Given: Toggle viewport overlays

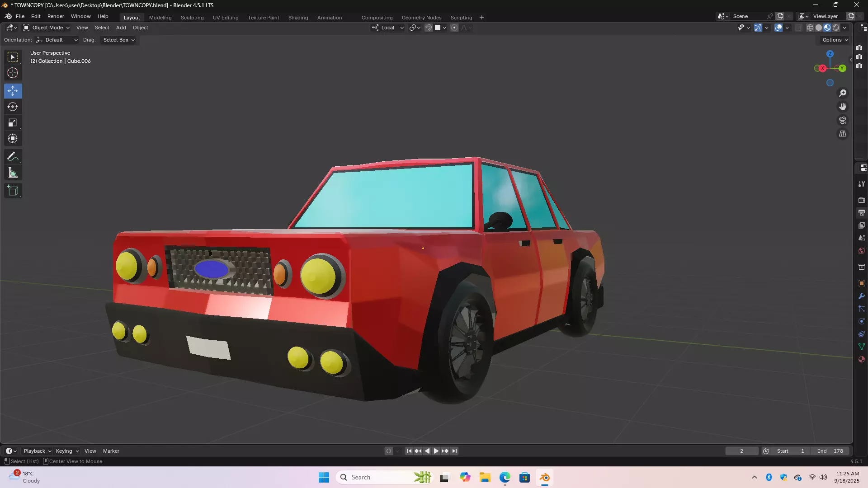Looking at the screenshot, I should [778, 28].
